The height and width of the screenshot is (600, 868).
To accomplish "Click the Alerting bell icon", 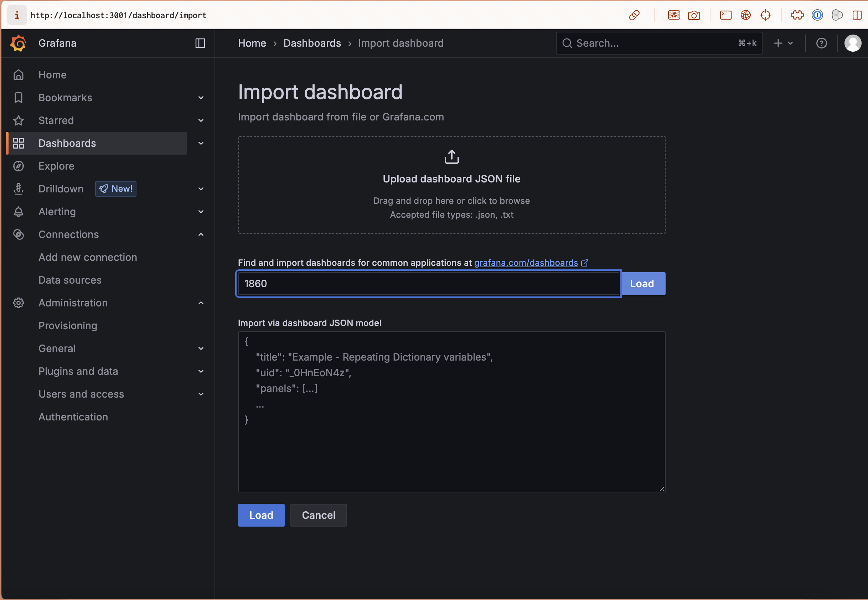I will (x=19, y=212).
